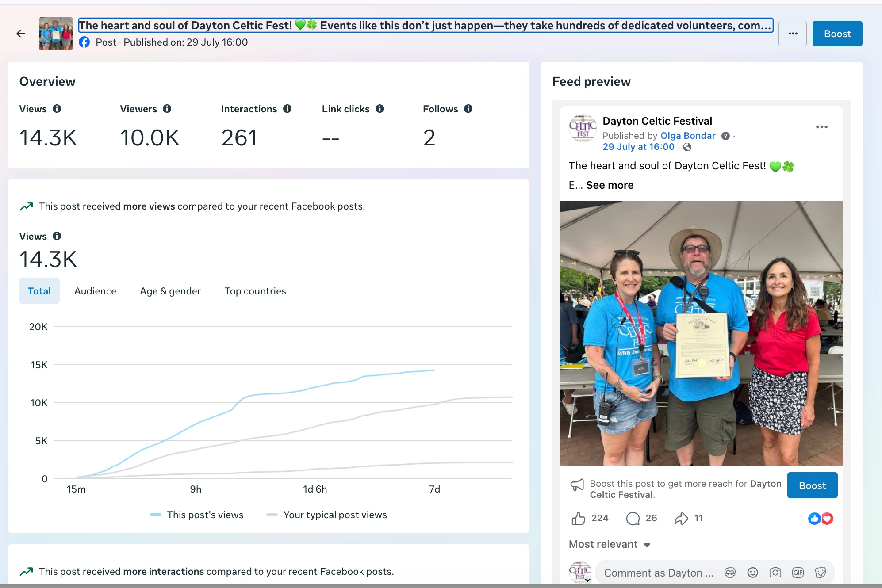Open the sticker picker in comment box
The width and height of the screenshot is (882, 588).
pos(820,573)
